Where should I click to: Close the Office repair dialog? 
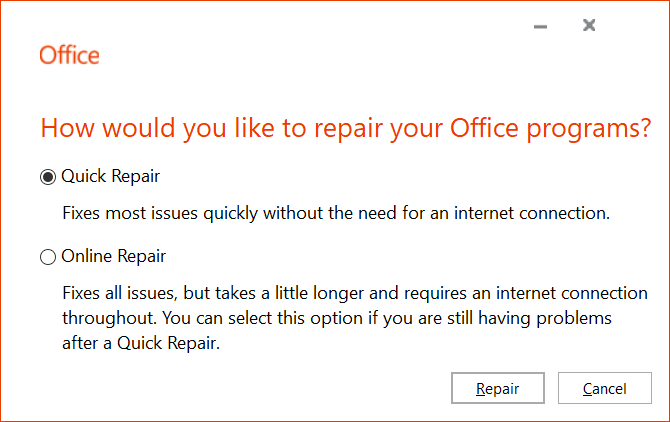[589, 25]
